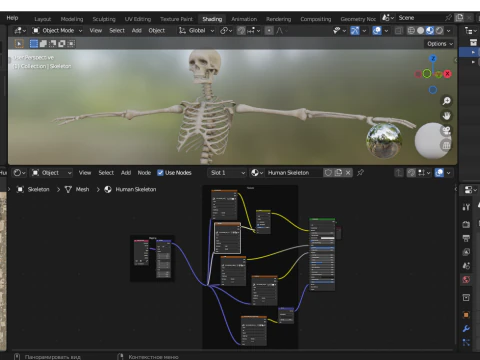The image size is (480, 360).
Task: Click the Skeleton breadcrumb in node editor
Action: (38, 189)
